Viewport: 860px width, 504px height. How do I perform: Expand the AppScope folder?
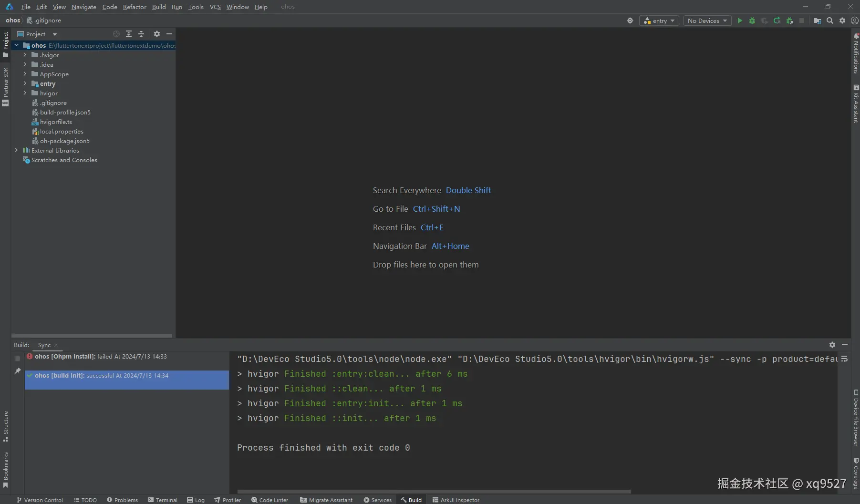click(x=25, y=74)
